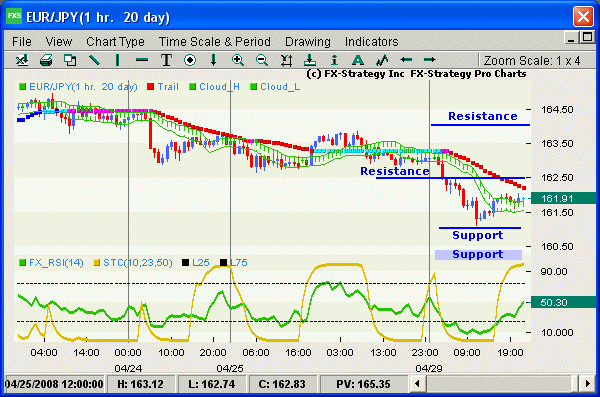Click scrollbar left arrow button
600x397 pixels.
pos(417,383)
